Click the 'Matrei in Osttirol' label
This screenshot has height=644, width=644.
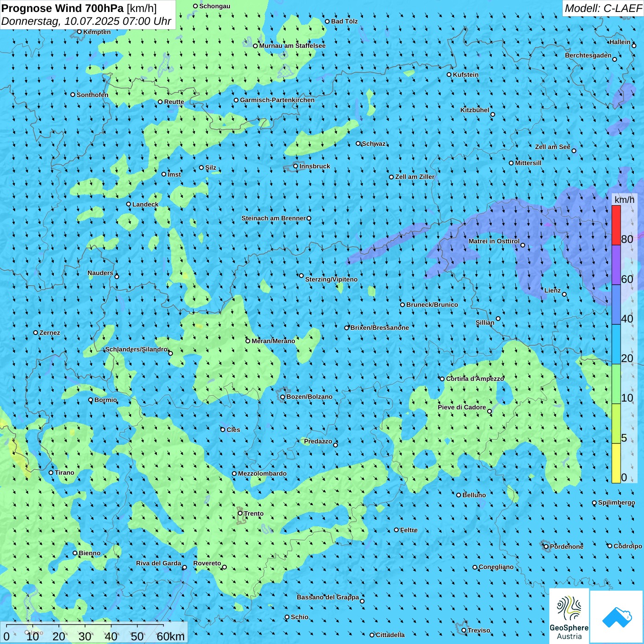[x=494, y=241]
